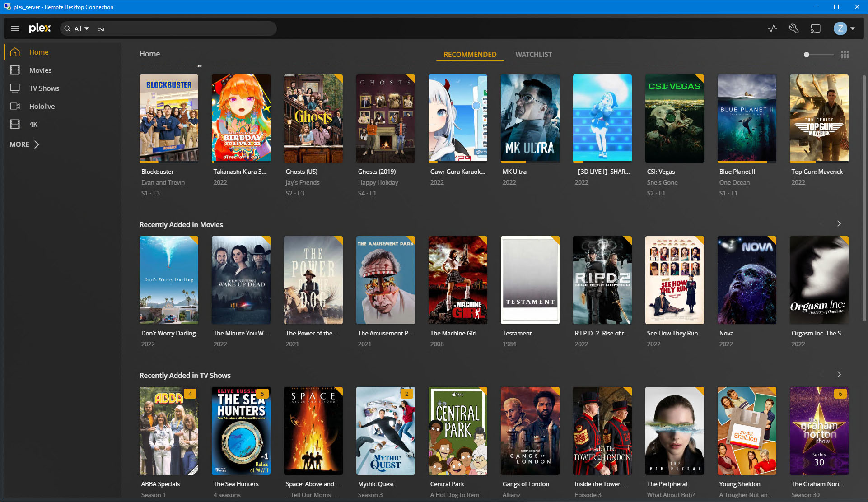
Task: Open the Settings wrench icon
Action: (x=793, y=28)
